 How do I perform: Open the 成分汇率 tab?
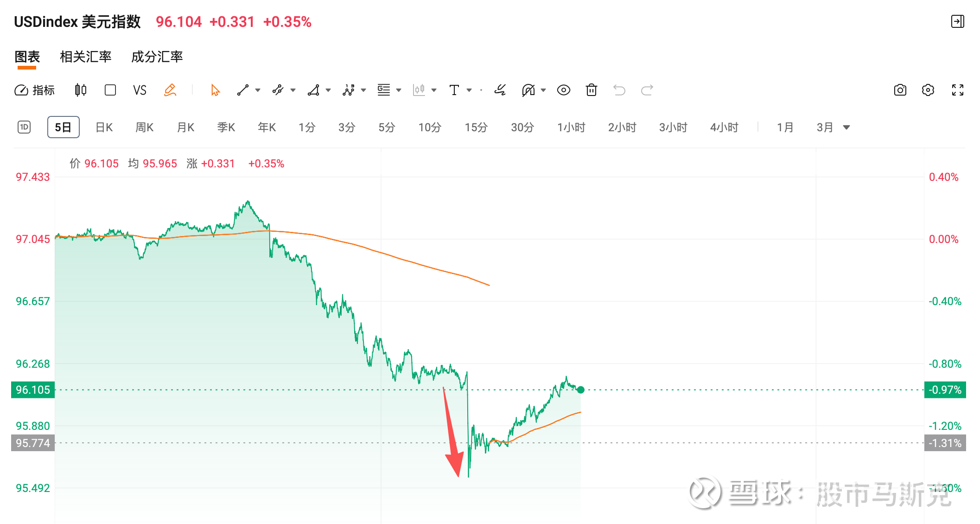[157, 57]
